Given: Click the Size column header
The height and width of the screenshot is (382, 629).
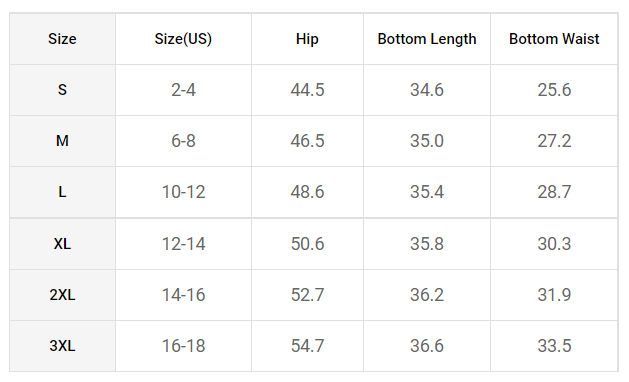Looking at the screenshot, I should [62, 39].
